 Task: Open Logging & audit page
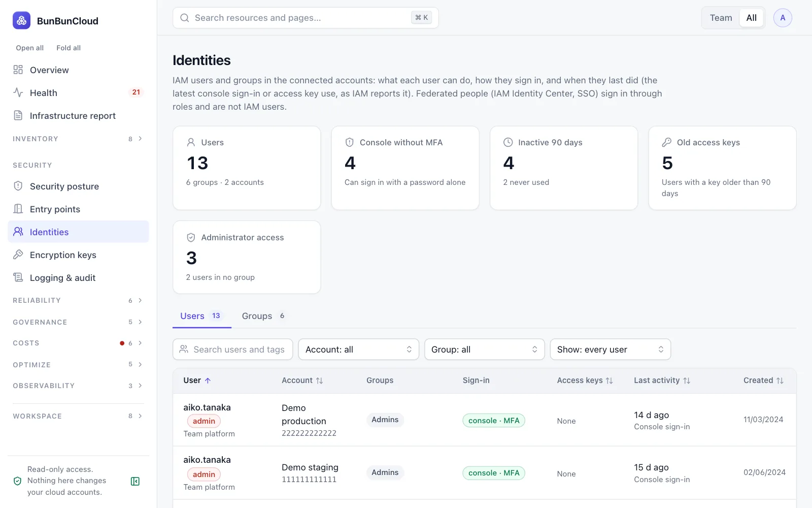[78, 278]
